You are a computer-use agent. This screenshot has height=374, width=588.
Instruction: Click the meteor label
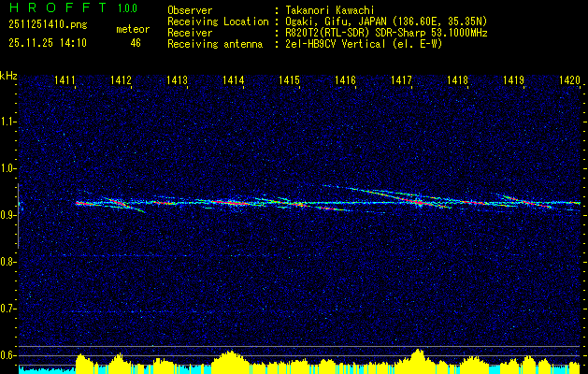(133, 29)
